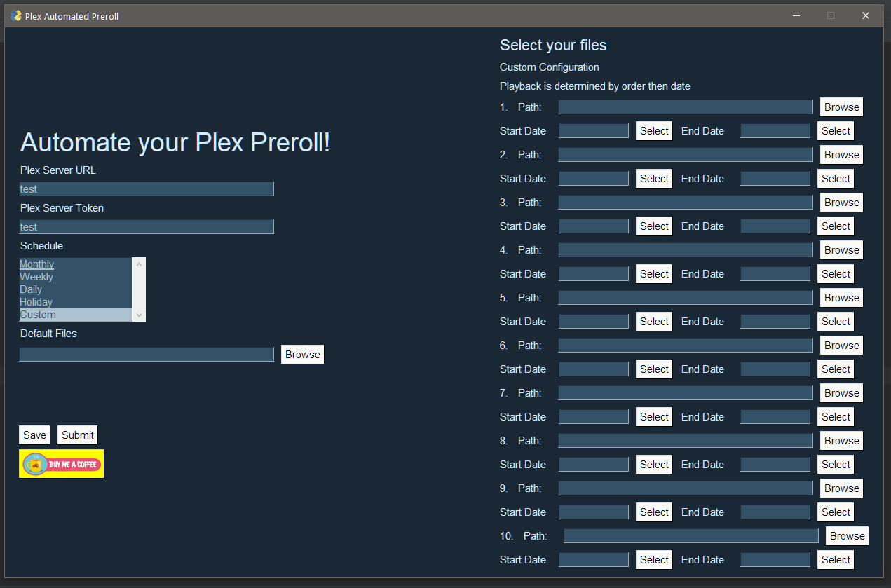This screenshot has height=588, width=891.
Task: Select Start Date for entry 9
Action: [654, 512]
